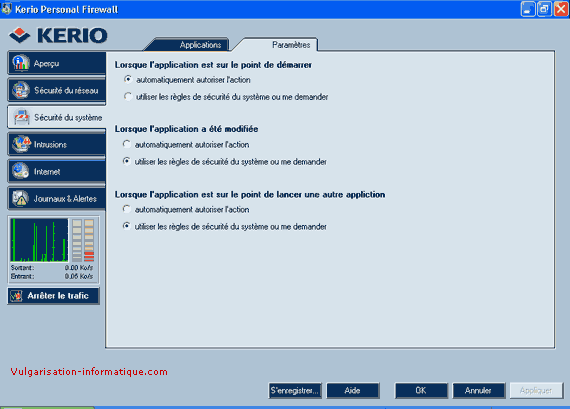The height and width of the screenshot is (409, 570).
Task: Click the Kerio title bar app icon
Action: (6, 9)
